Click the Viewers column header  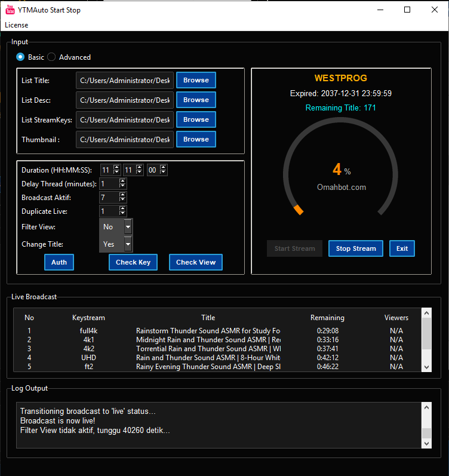pyautogui.click(x=396, y=318)
